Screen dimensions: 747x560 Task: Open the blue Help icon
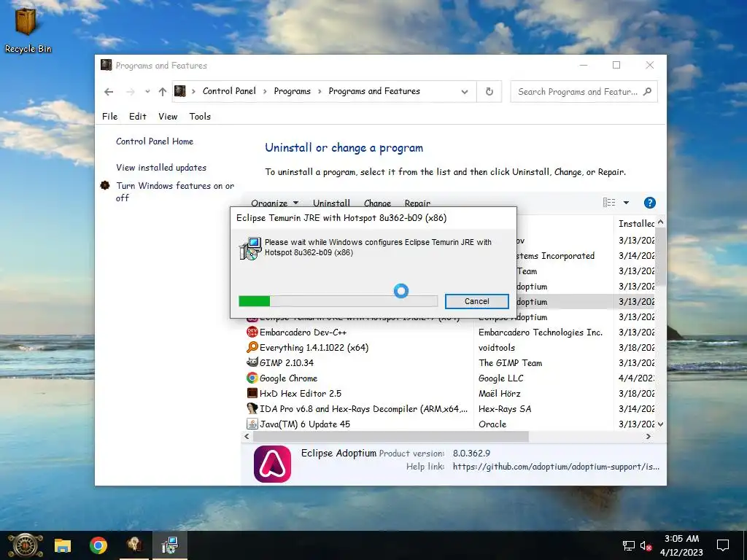pos(649,203)
